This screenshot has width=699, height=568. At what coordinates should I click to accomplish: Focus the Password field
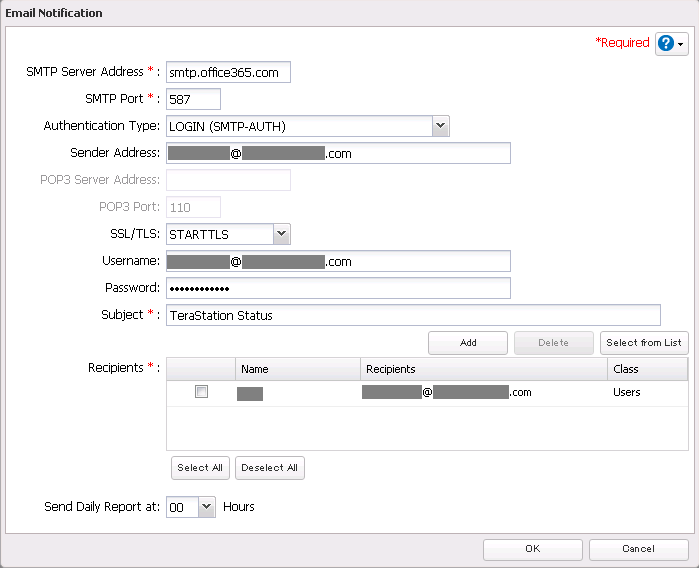coord(338,288)
